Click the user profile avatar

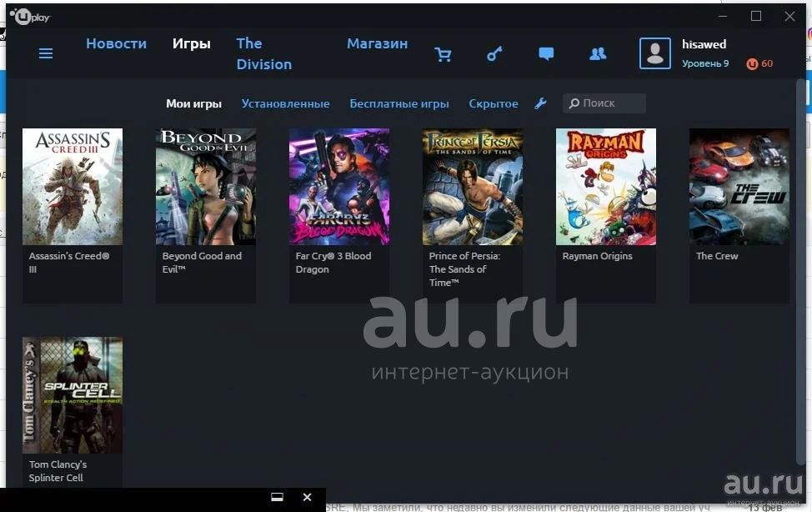[x=655, y=53]
